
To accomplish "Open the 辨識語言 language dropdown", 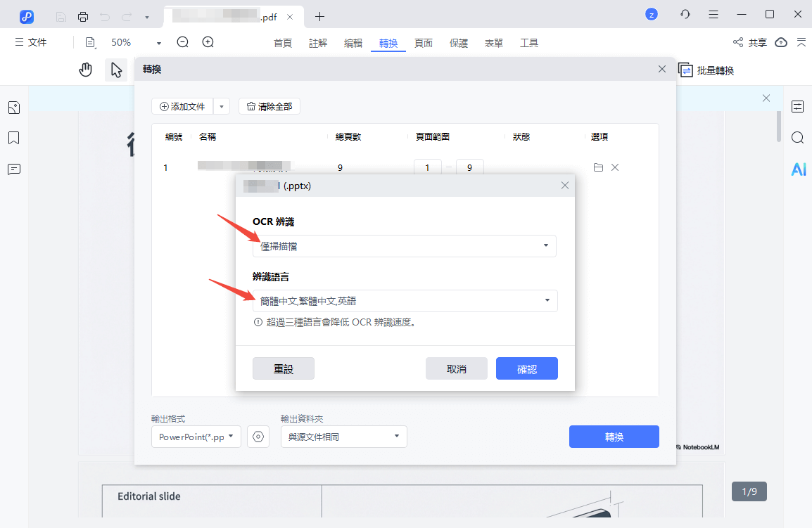I will (x=405, y=301).
